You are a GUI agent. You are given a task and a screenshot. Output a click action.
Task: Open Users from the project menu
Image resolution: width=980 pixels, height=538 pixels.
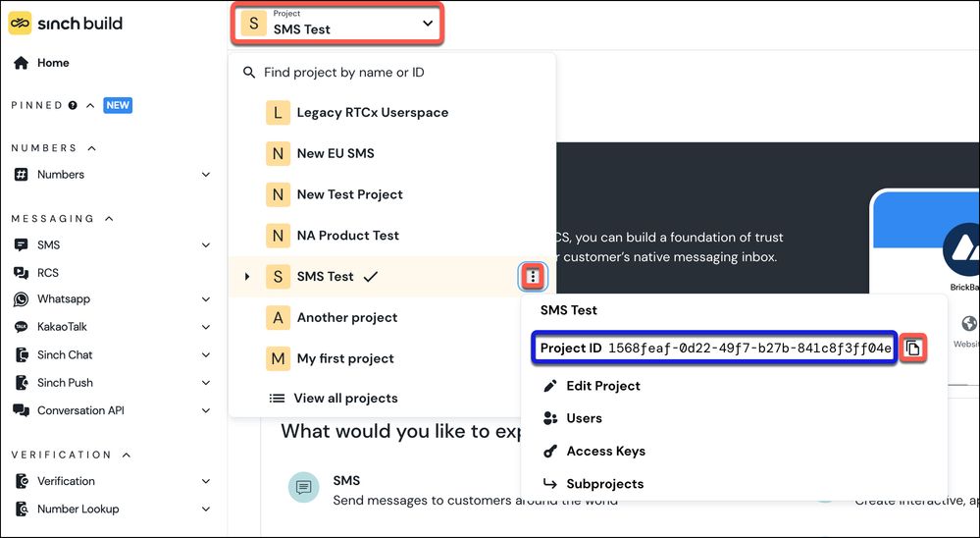pos(585,418)
